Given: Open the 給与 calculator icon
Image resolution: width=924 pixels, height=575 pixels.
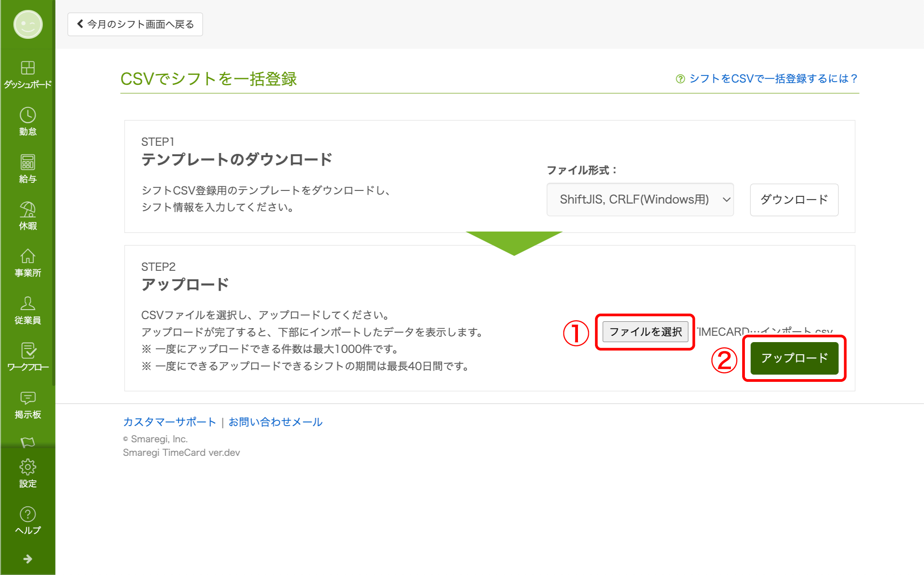Looking at the screenshot, I should tap(28, 162).
